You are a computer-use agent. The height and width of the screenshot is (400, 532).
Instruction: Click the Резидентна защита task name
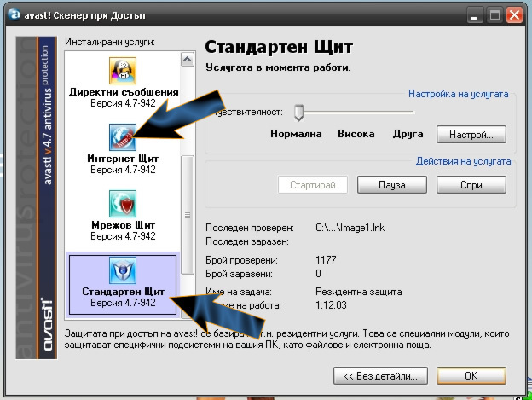(359, 292)
